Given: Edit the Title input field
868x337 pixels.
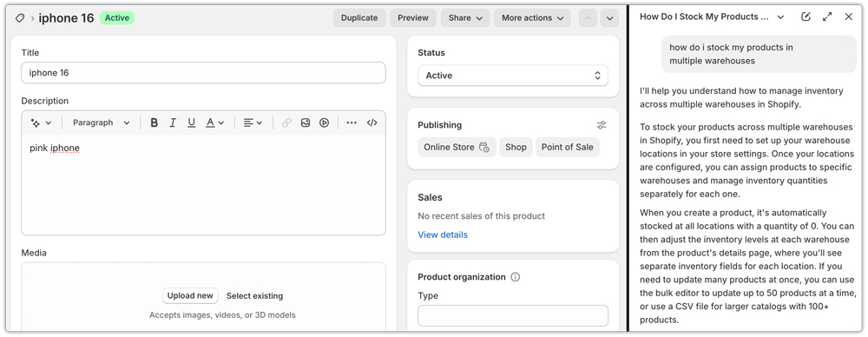Looking at the screenshot, I should pos(203,73).
